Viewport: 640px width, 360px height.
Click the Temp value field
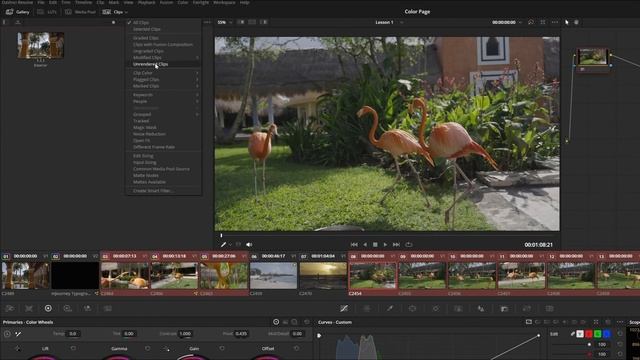pyautogui.click(x=73, y=333)
